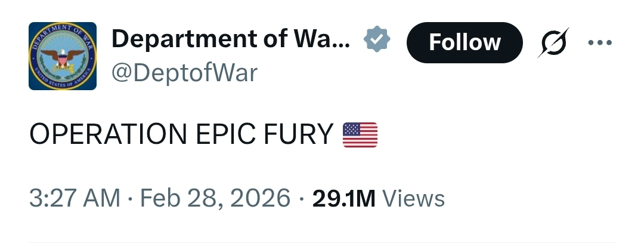Viewport: 644px width, 243px height.
Task: Tap the white Follow label text
Action: pyautogui.click(x=465, y=42)
